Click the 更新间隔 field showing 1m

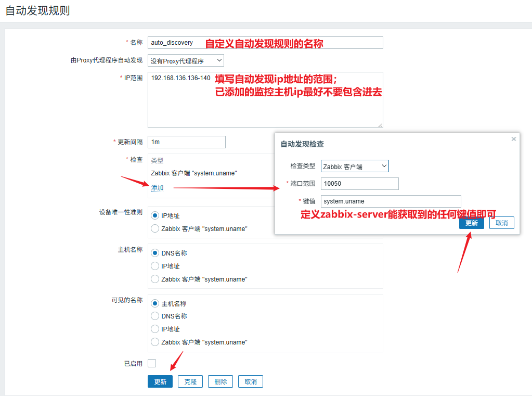(x=187, y=142)
